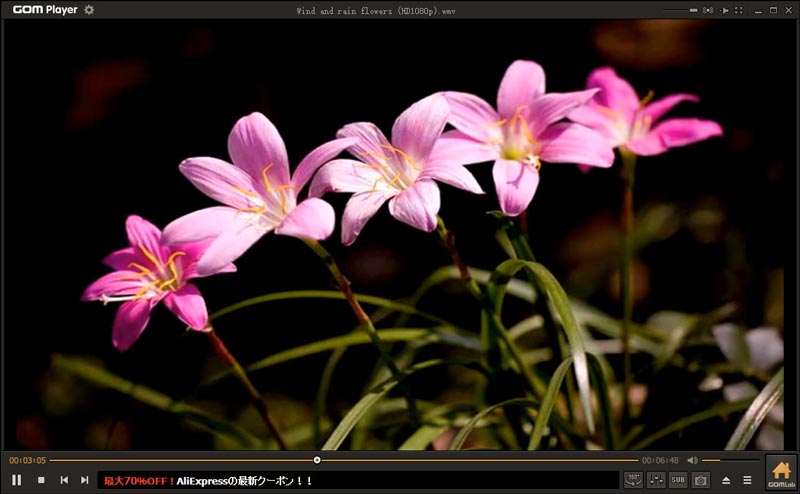Open the 360 degree video mode

(633, 480)
